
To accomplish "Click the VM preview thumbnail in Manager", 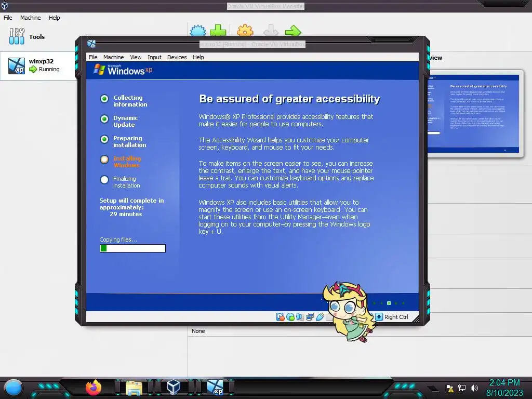I will (x=473, y=114).
